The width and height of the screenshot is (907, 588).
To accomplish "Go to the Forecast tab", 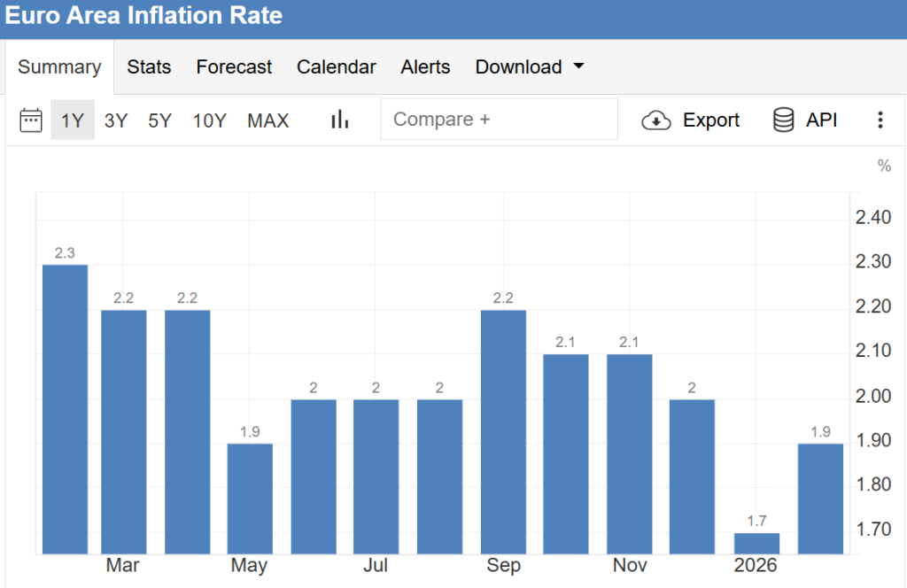I will point(234,67).
